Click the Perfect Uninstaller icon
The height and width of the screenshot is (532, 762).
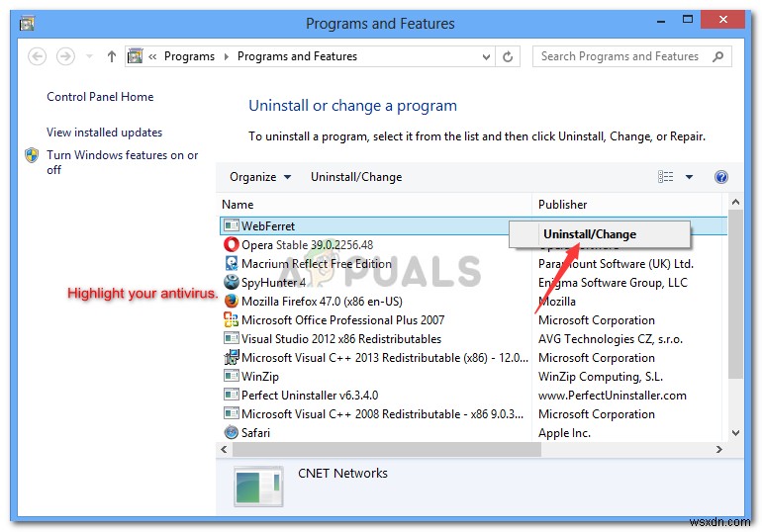(x=232, y=395)
